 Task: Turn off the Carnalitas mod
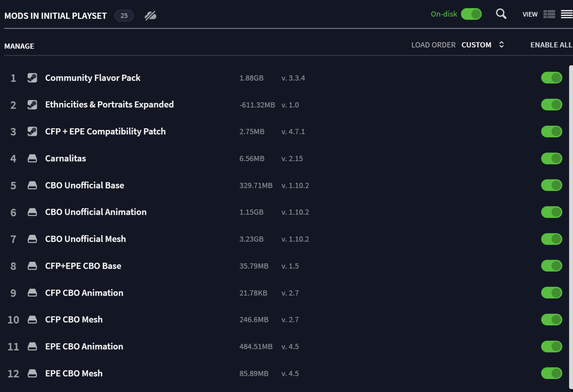pyautogui.click(x=552, y=158)
